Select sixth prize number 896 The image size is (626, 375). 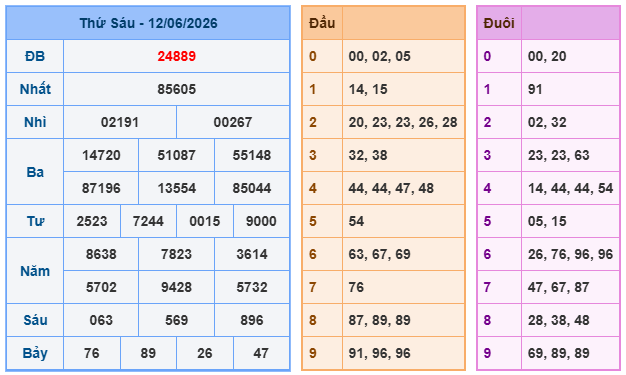click(252, 320)
